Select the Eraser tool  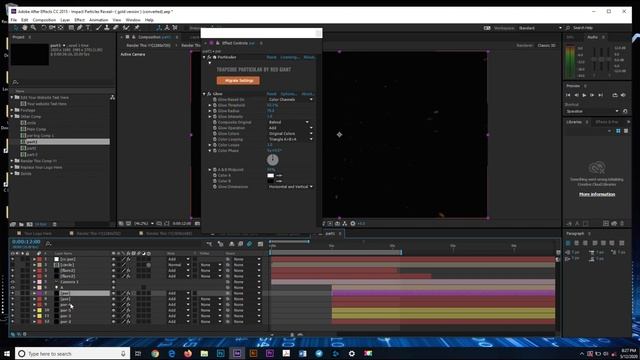pos(116,28)
